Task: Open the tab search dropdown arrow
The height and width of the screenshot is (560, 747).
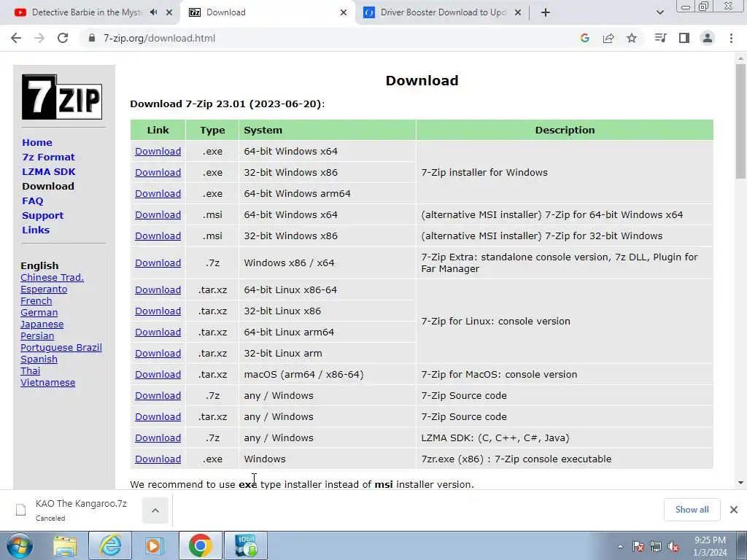Action: (x=659, y=12)
